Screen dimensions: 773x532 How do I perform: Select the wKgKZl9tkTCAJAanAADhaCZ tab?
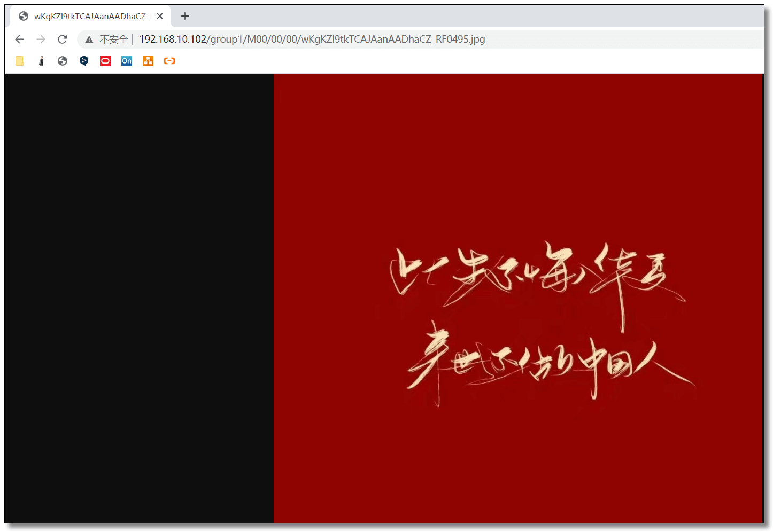click(91, 16)
